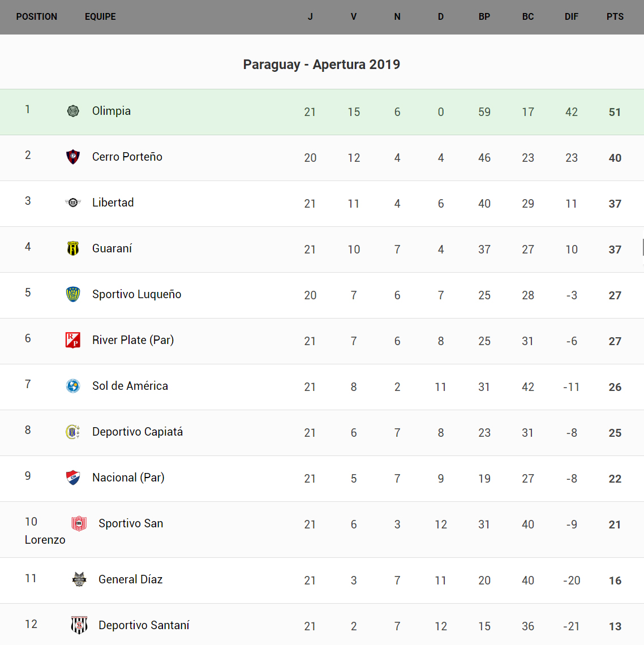Click the Nacional (Par) shield icon
Image resolution: width=644 pixels, height=645 pixels.
pyautogui.click(x=73, y=478)
